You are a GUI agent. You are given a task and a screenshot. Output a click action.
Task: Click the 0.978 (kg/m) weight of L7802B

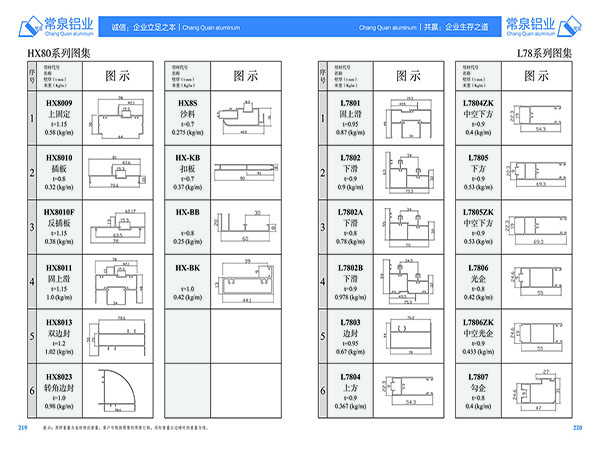(351, 297)
